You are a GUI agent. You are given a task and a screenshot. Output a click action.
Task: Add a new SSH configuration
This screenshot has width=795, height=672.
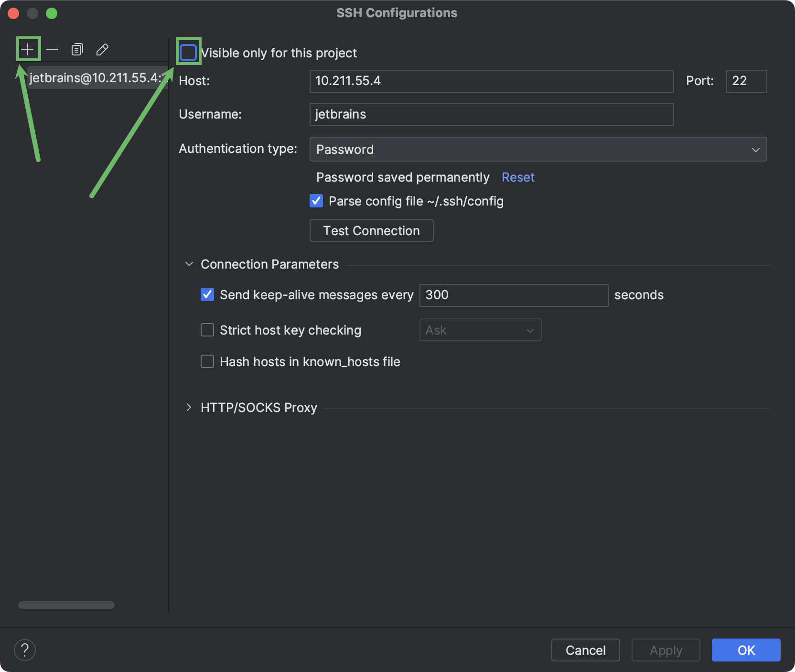pos(27,49)
